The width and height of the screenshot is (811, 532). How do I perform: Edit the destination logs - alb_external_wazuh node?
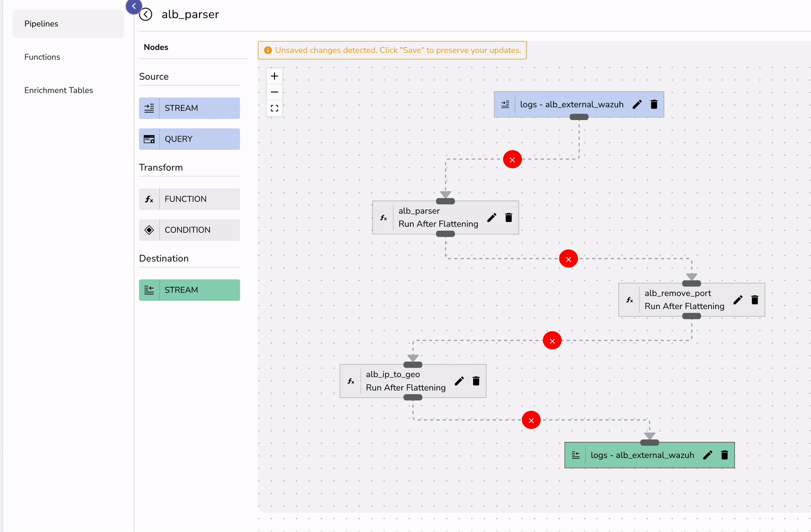[x=707, y=455]
